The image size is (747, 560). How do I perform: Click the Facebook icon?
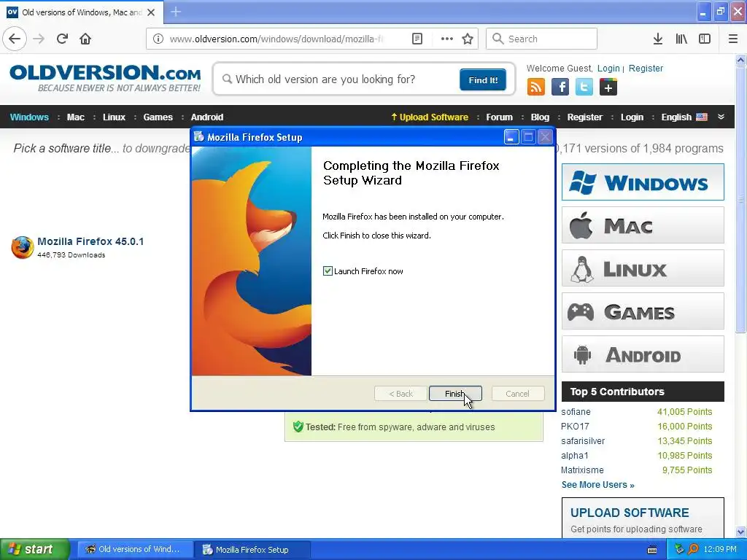(560, 87)
